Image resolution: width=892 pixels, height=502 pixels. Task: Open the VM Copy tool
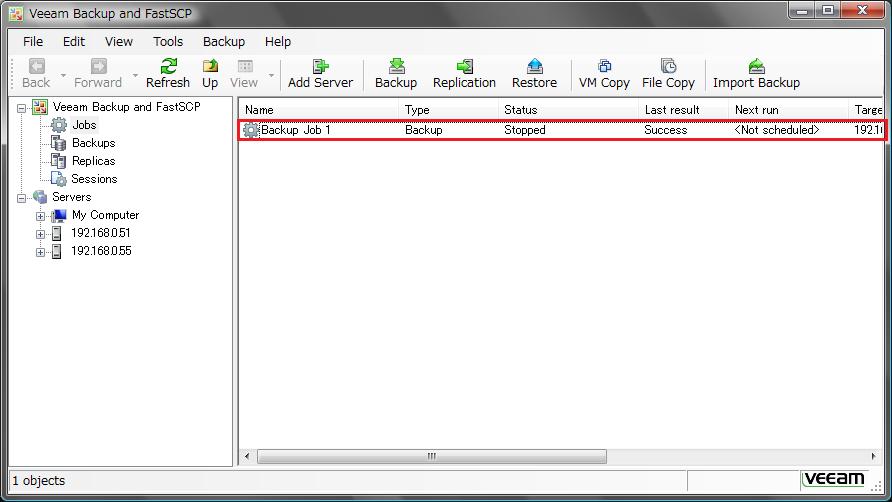click(604, 73)
